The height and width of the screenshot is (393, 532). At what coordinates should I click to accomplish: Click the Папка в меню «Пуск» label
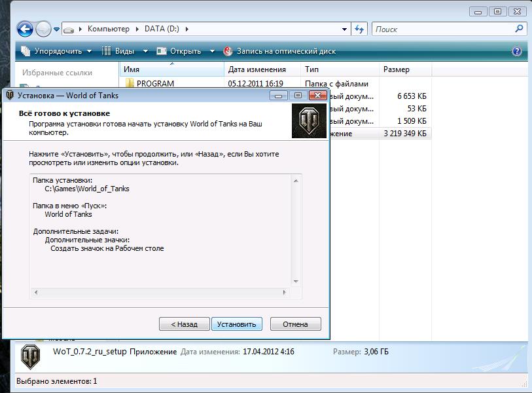(69, 206)
